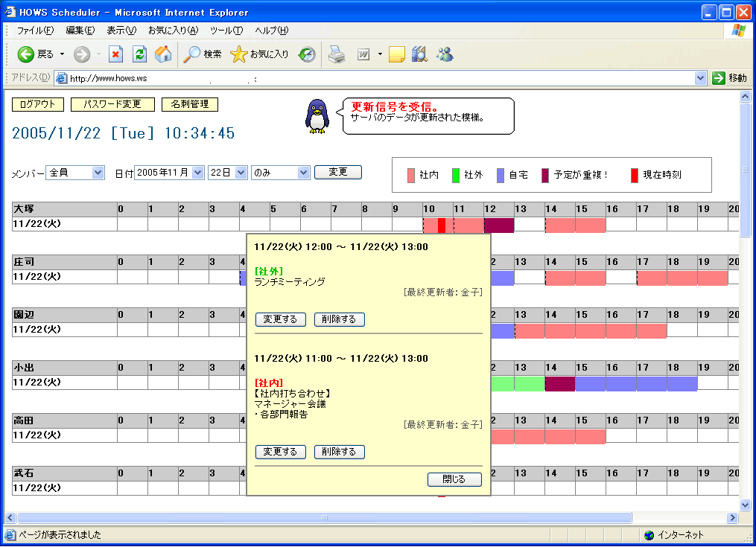Open 名刺管理 button
Image resolution: width=756 pixels, height=547 pixels.
[190, 104]
